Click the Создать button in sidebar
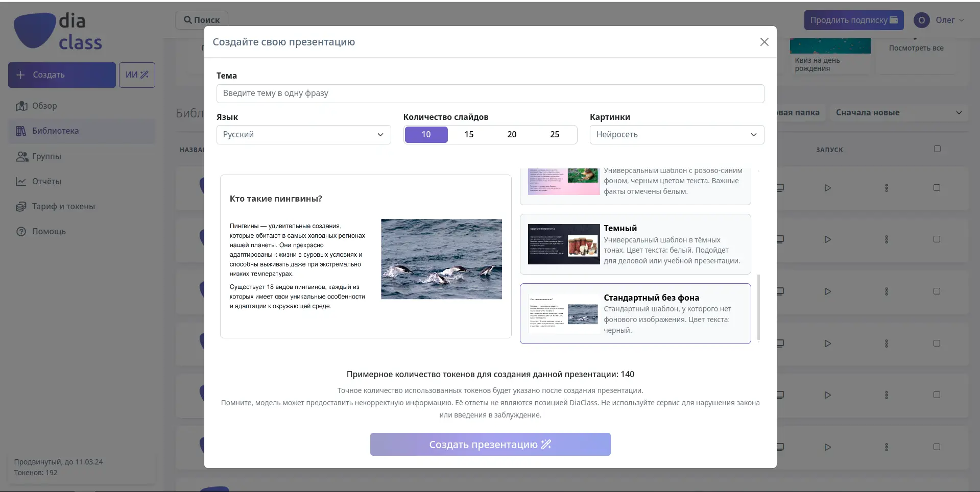980x492 pixels. click(62, 75)
